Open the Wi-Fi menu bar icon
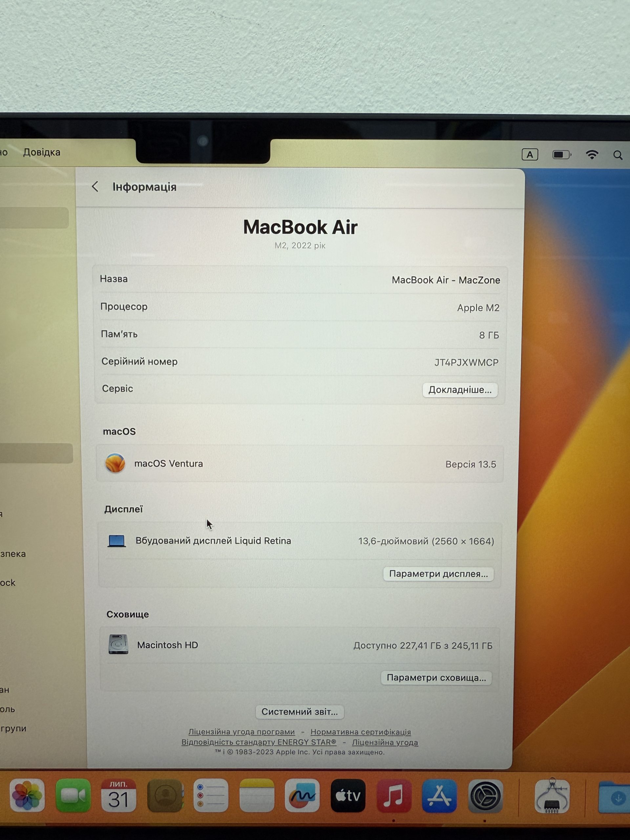This screenshot has height=840, width=630. (x=592, y=155)
